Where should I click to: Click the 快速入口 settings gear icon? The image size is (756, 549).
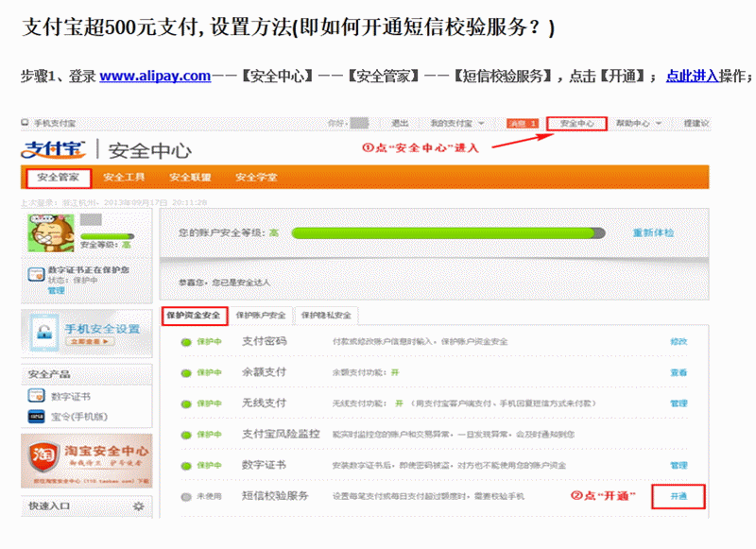click(138, 506)
